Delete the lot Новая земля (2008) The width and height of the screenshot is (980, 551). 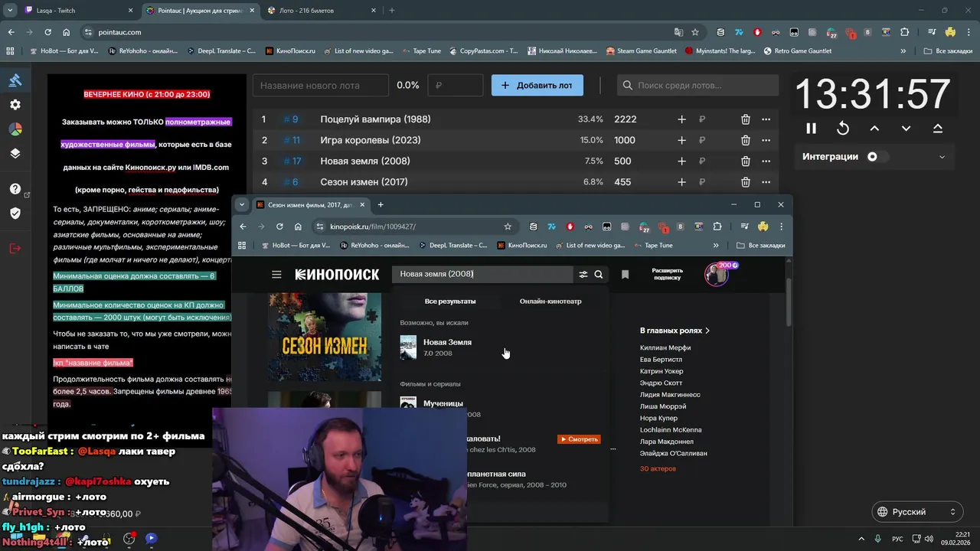[745, 161]
